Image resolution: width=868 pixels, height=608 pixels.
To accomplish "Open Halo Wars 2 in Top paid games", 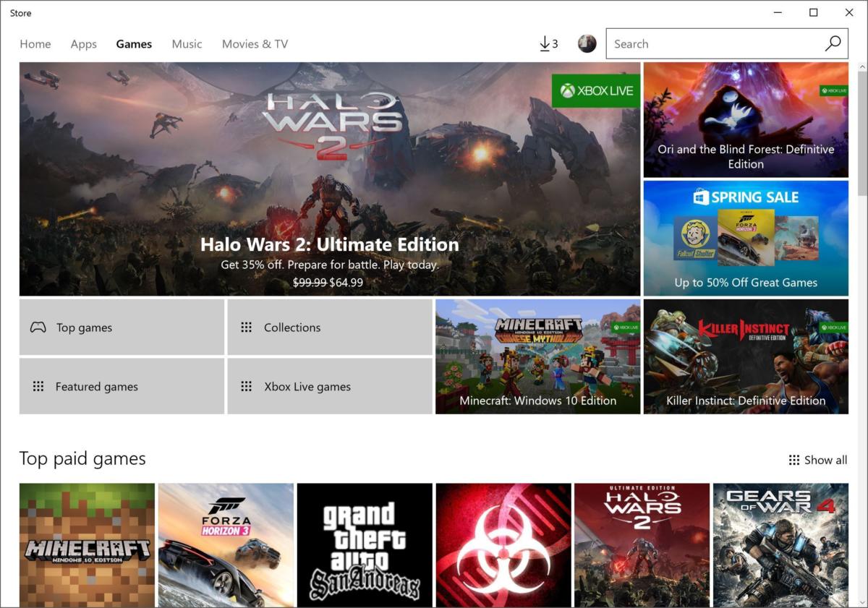I will pyautogui.click(x=642, y=545).
